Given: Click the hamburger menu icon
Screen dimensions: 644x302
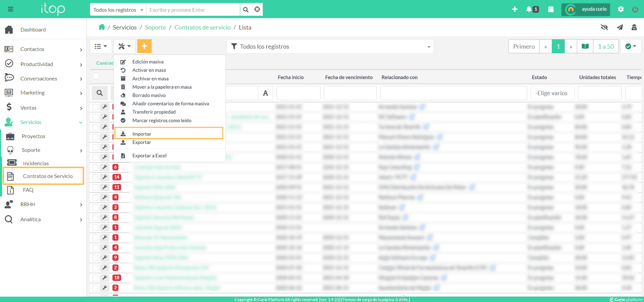Looking at the screenshot, I should pos(11,9).
